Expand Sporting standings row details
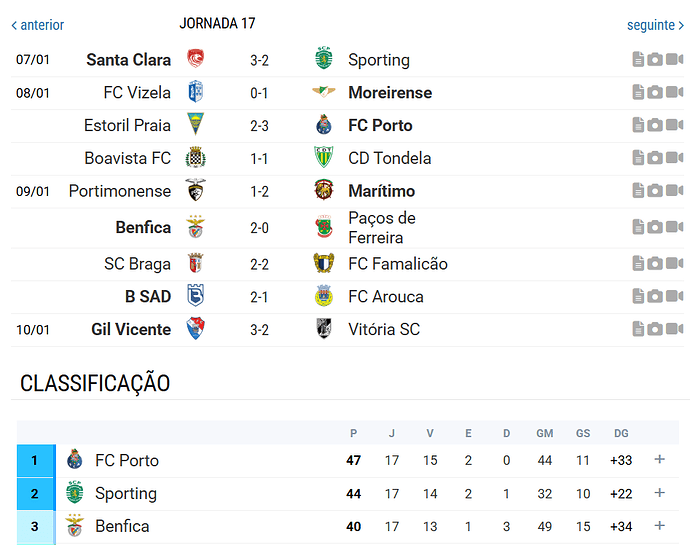This screenshot has width=690, height=545. pyautogui.click(x=659, y=493)
